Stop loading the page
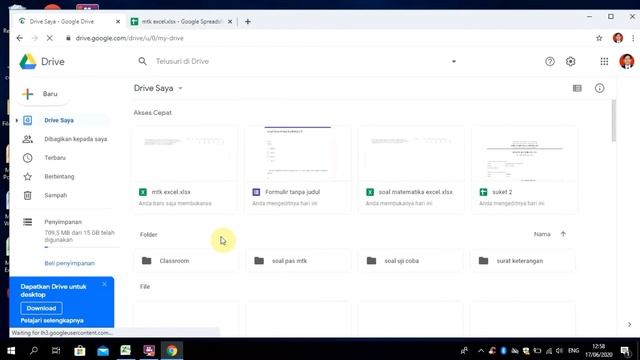Viewport: 640px width, 360px height. (x=49, y=38)
